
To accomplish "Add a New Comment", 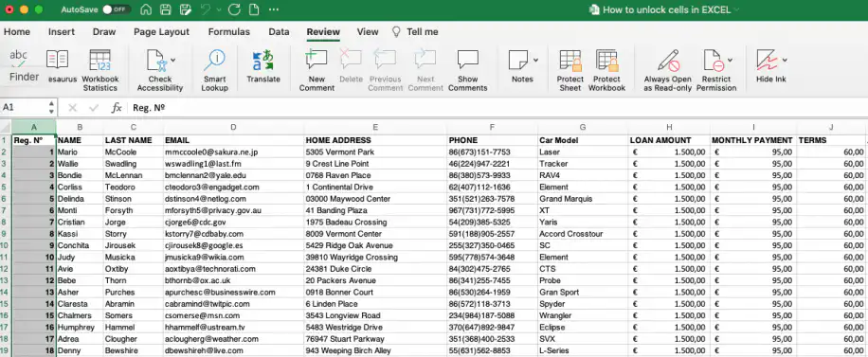I will coord(316,70).
